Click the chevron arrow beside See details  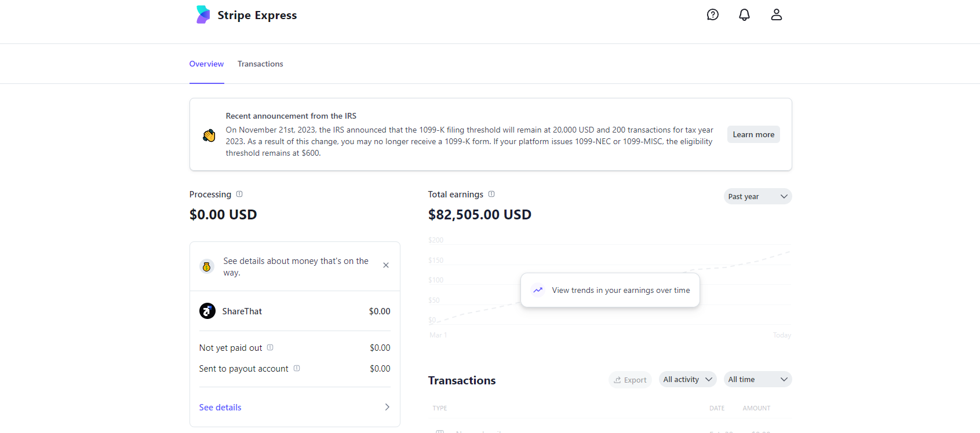tap(387, 408)
